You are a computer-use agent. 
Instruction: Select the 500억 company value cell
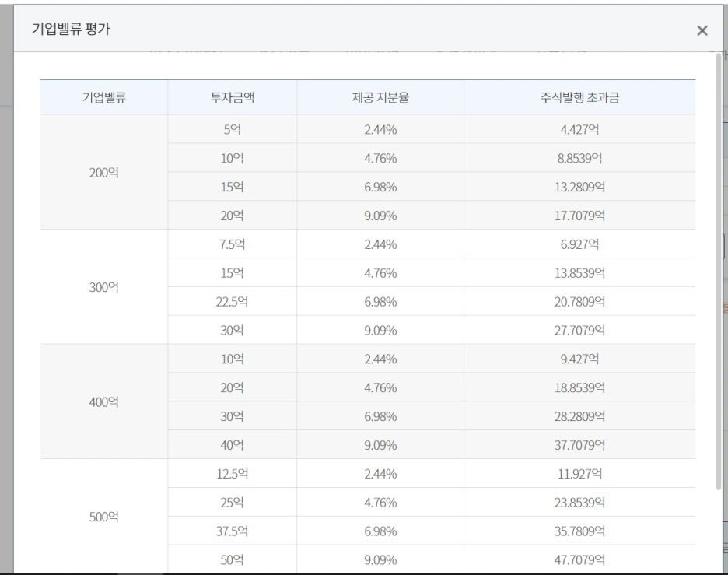[104, 517]
